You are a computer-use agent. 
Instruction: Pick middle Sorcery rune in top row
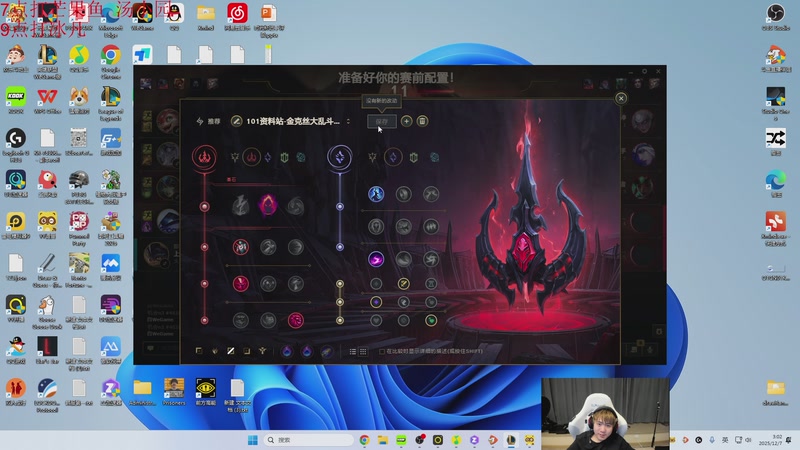pyautogui.click(x=404, y=194)
